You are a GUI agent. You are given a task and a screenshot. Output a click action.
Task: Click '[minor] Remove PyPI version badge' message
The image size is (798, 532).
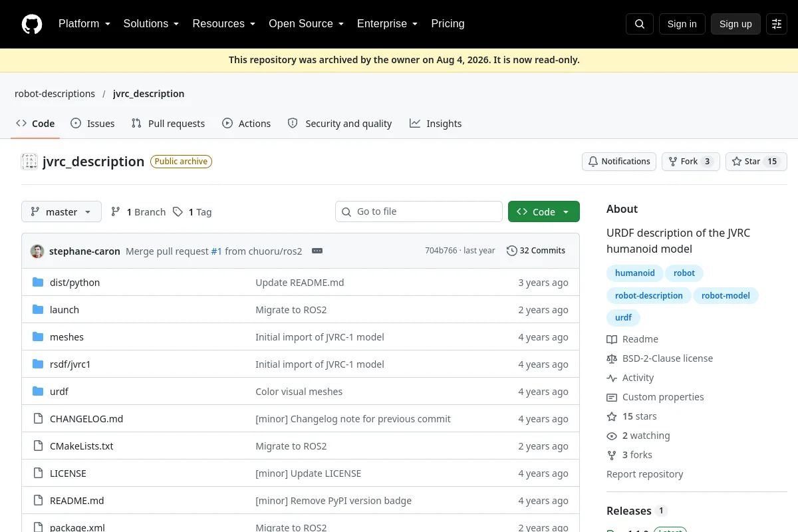[333, 501]
